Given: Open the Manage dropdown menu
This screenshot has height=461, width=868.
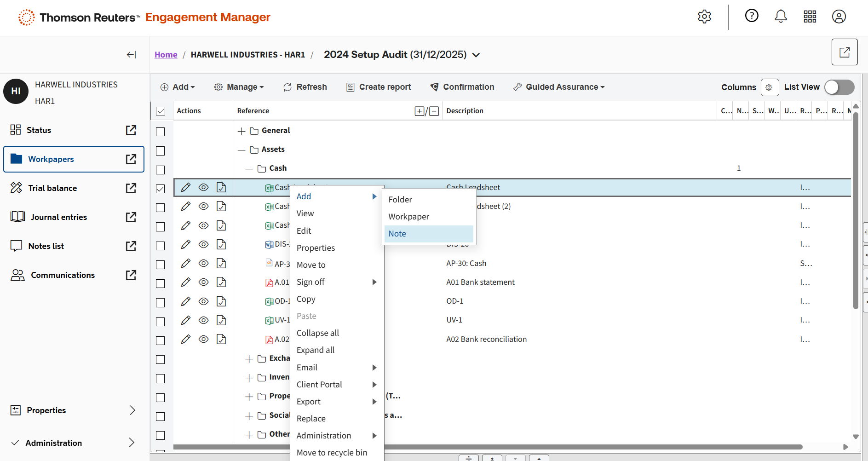Looking at the screenshot, I should pyautogui.click(x=239, y=87).
